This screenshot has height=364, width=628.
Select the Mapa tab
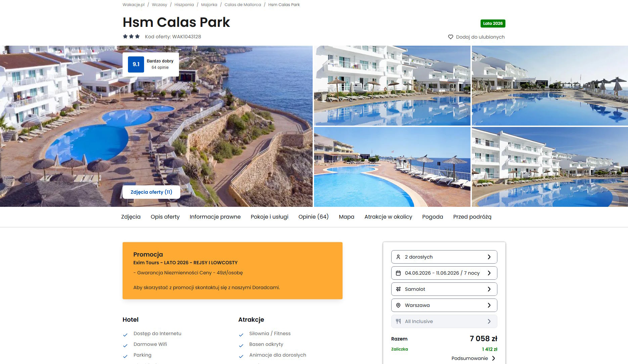click(x=347, y=217)
